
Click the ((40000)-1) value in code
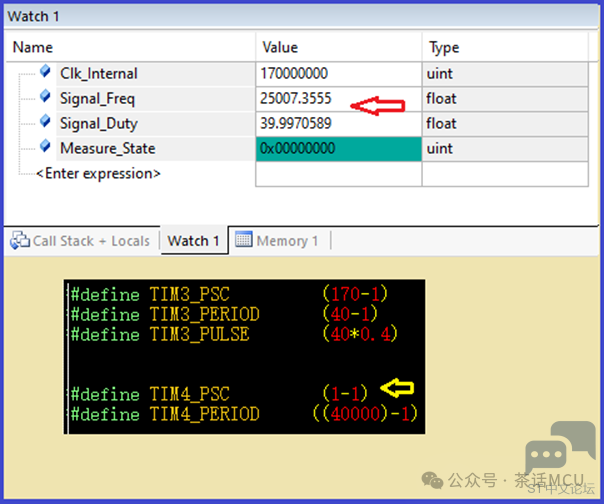[365, 413]
